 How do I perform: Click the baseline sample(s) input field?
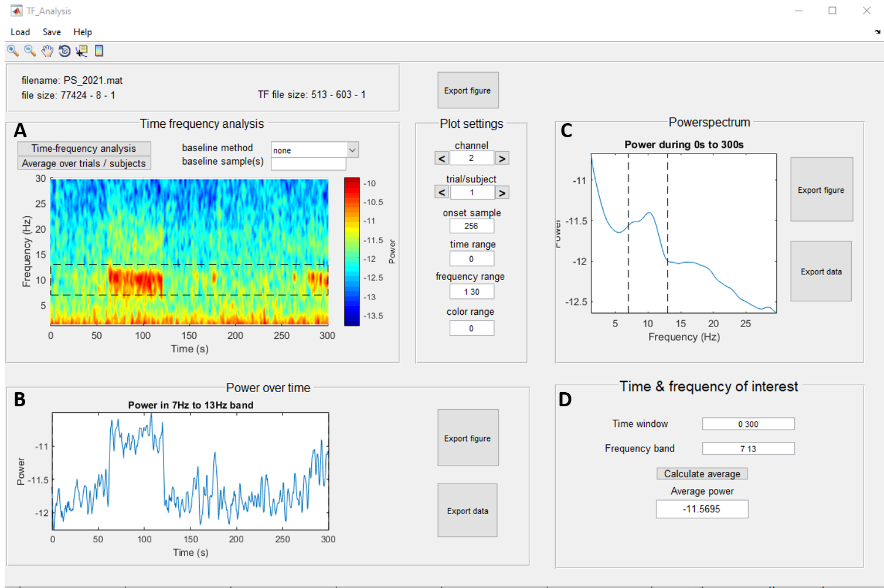[x=308, y=164]
